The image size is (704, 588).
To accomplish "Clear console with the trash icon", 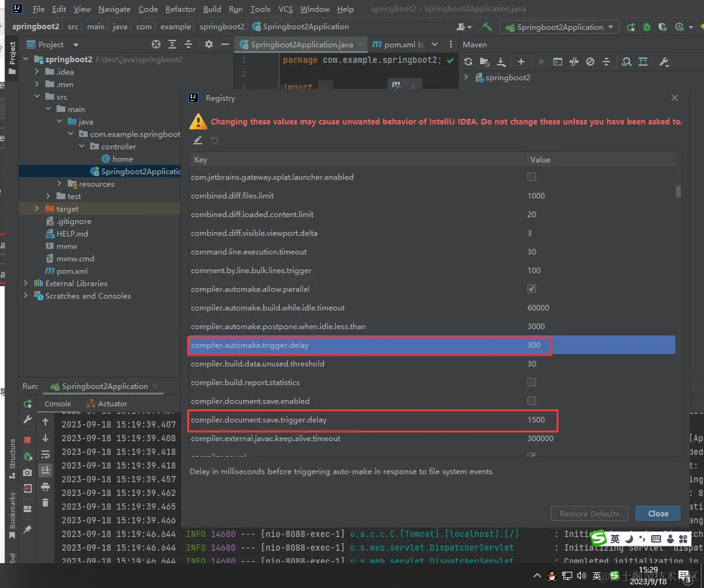I will [45, 503].
